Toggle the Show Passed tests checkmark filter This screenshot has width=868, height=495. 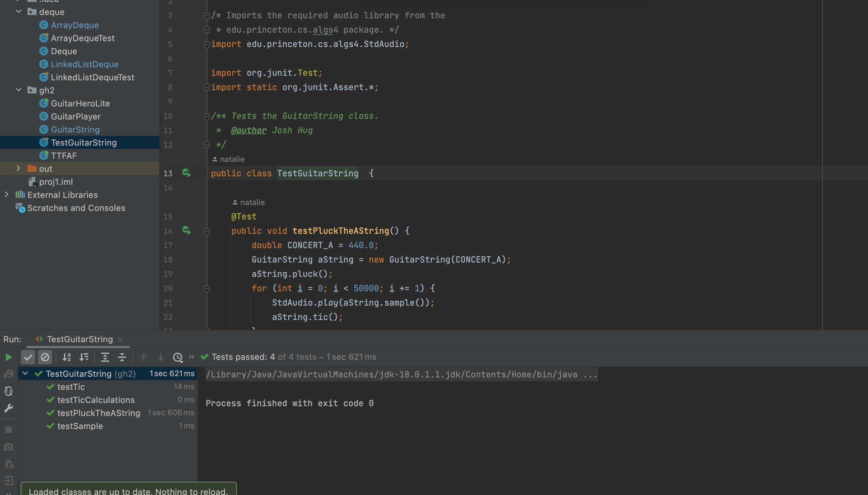28,357
